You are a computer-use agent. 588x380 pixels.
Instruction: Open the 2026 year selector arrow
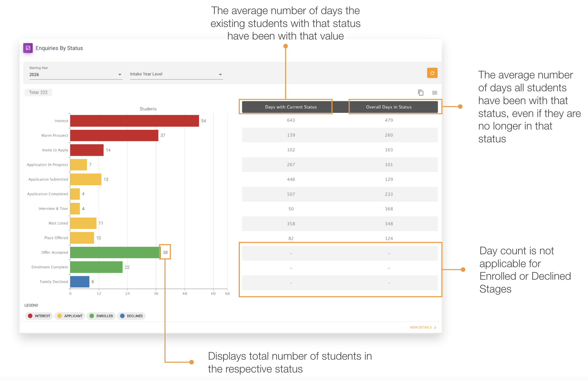pyautogui.click(x=119, y=75)
